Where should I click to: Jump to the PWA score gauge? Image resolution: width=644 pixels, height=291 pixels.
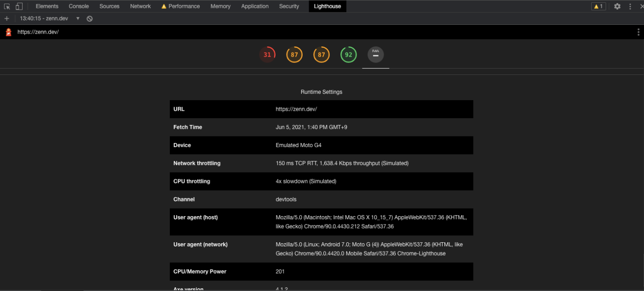[375, 55]
